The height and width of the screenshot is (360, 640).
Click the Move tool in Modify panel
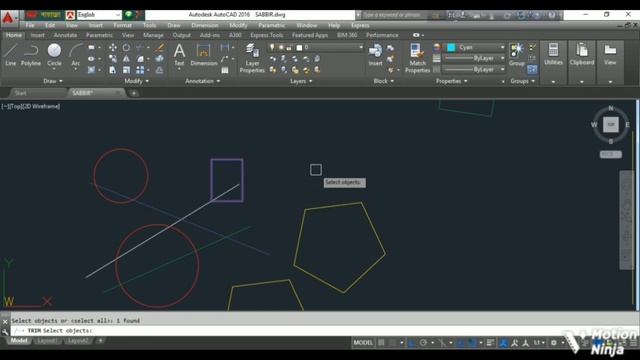tap(113, 48)
